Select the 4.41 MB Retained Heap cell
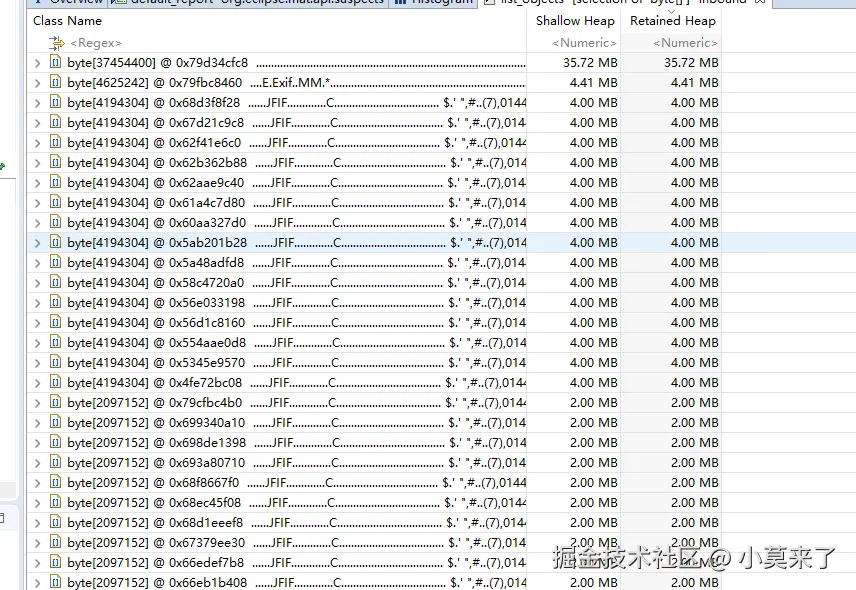This screenshot has width=856, height=590. pos(694,83)
